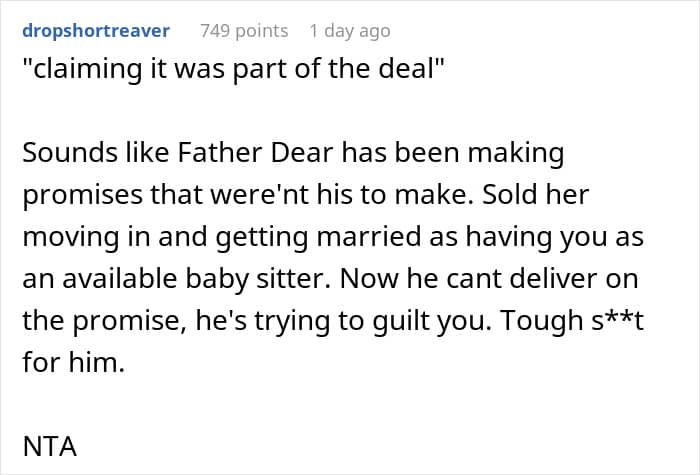This screenshot has height=475, width=700.
Task: Open the 1 day ago timestamp permalink
Action: tap(350, 31)
